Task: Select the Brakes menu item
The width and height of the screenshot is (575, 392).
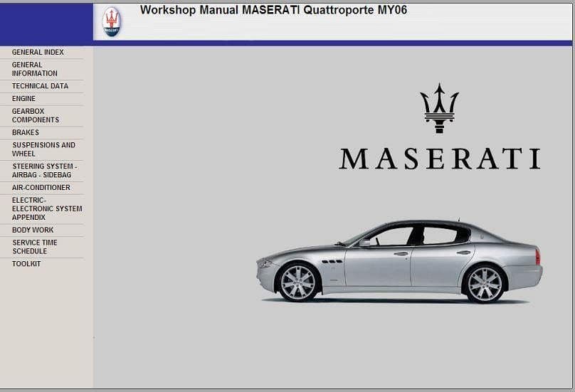Action: (26, 132)
